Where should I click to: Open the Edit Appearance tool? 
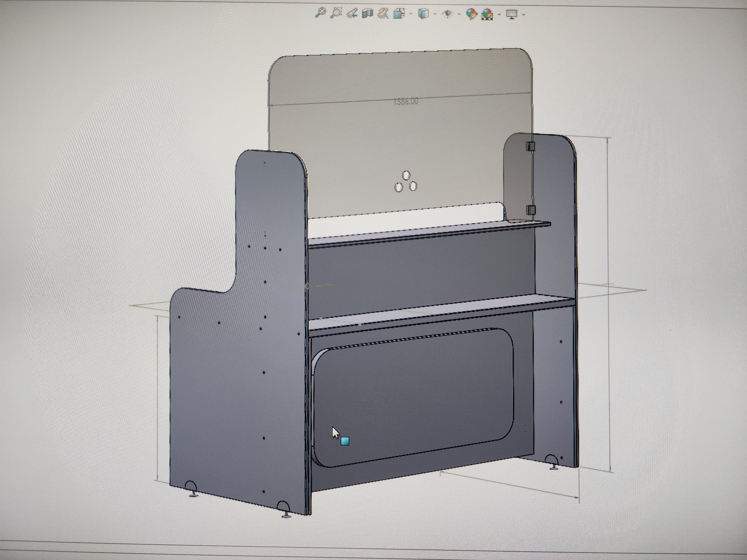coord(471,14)
